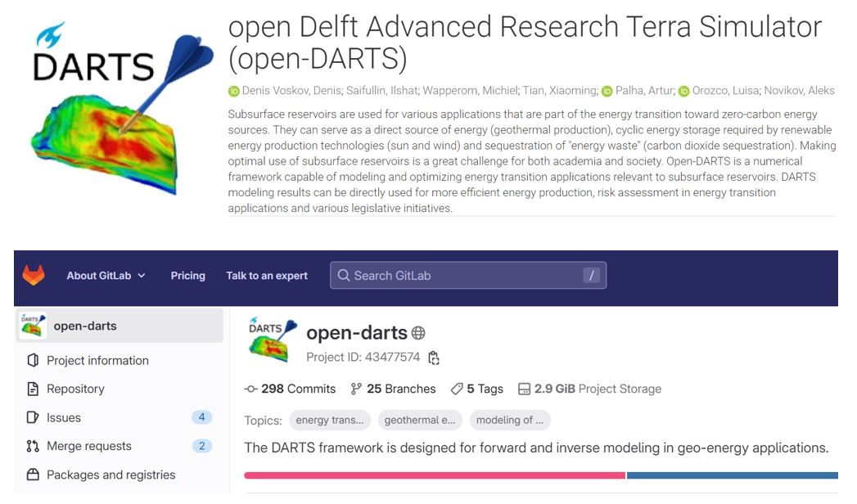Click the public globe icon next to open-darts
The height and width of the screenshot is (504, 857).
pos(418,333)
